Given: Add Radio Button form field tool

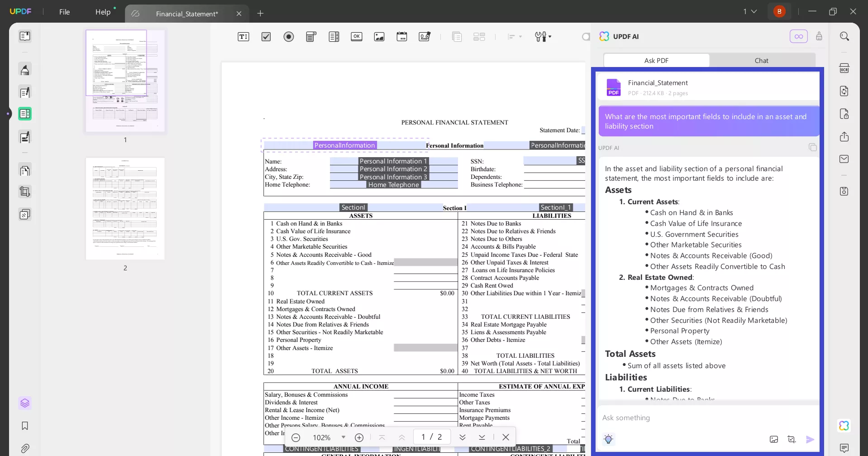Looking at the screenshot, I should [289, 37].
